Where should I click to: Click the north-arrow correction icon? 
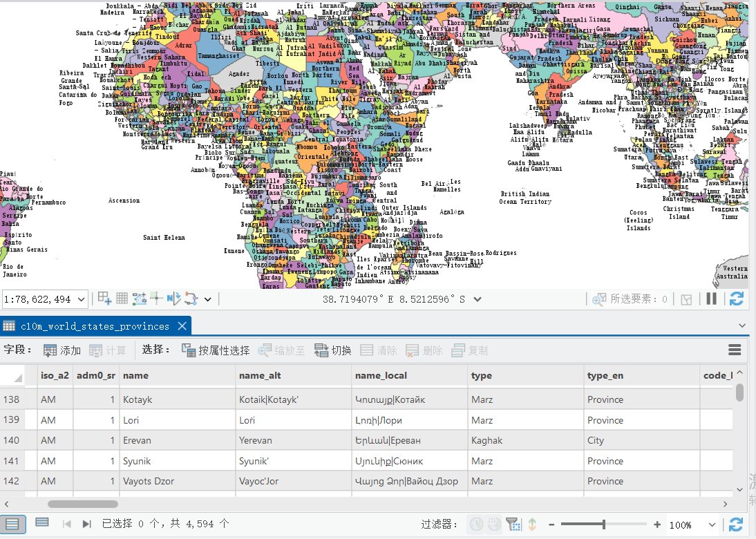point(173,299)
